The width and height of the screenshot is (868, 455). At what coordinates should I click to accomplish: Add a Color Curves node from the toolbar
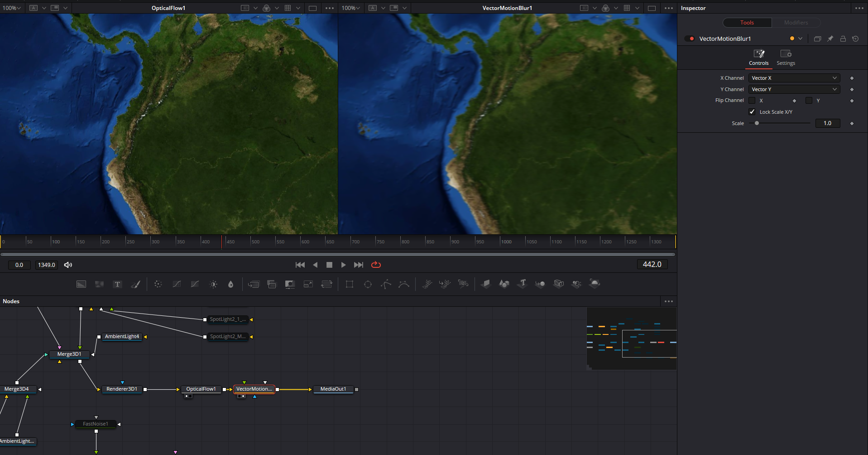tap(177, 284)
